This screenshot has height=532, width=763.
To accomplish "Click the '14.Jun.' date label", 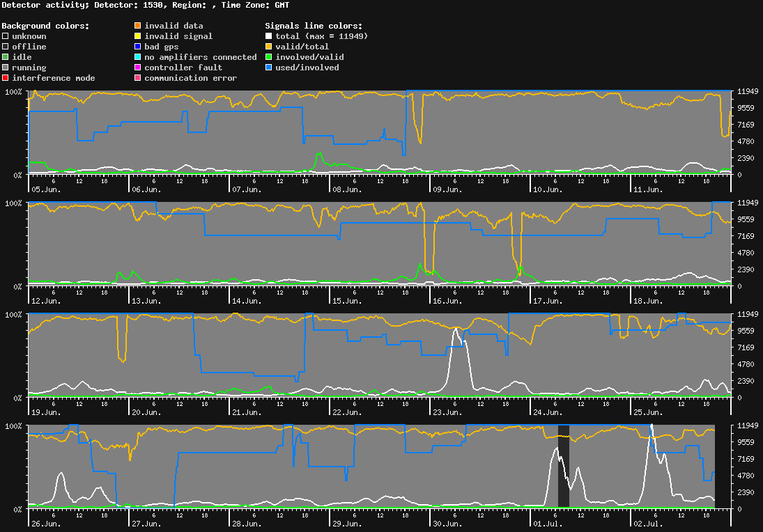I will click(247, 301).
